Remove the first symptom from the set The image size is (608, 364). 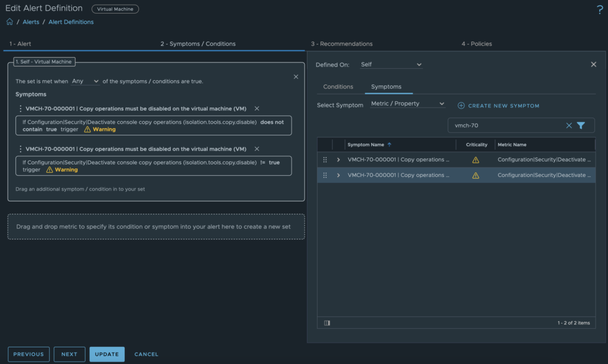click(x=256, y=109)
